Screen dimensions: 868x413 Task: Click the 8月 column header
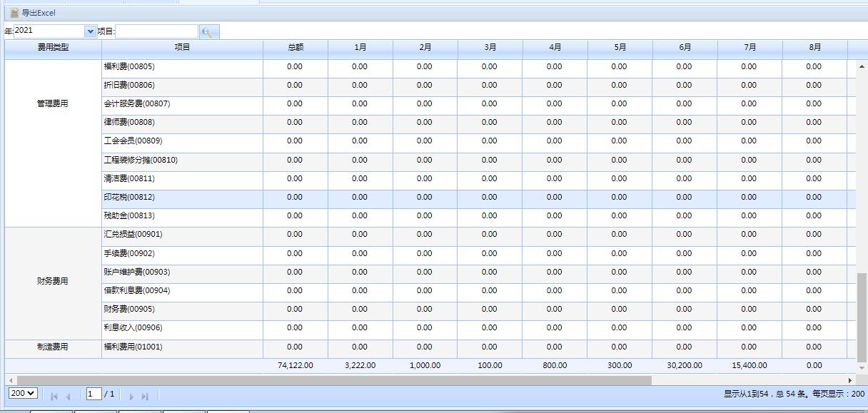tap(815, 48)
